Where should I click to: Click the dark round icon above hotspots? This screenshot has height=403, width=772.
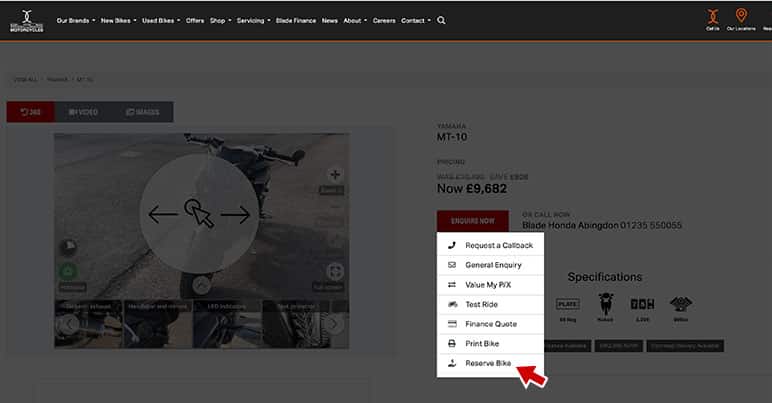68,247
